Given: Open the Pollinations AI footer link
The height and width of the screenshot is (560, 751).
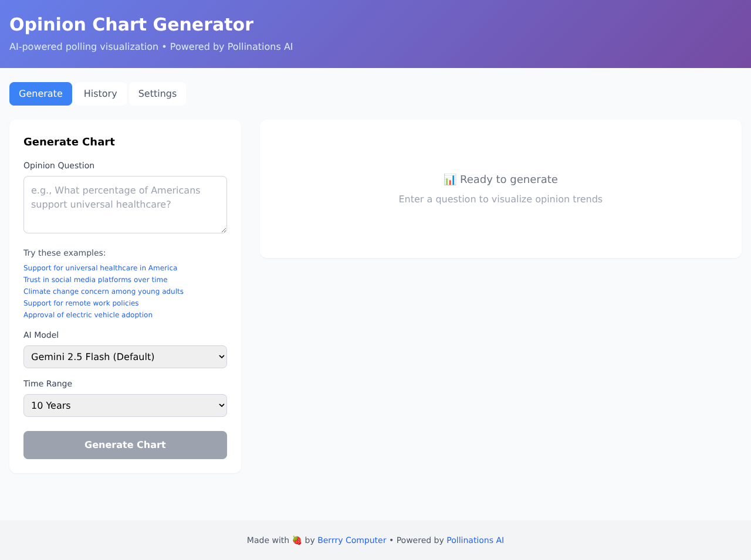Looking at the screenshot, I should pyautogui.click(x=475, y=540).
